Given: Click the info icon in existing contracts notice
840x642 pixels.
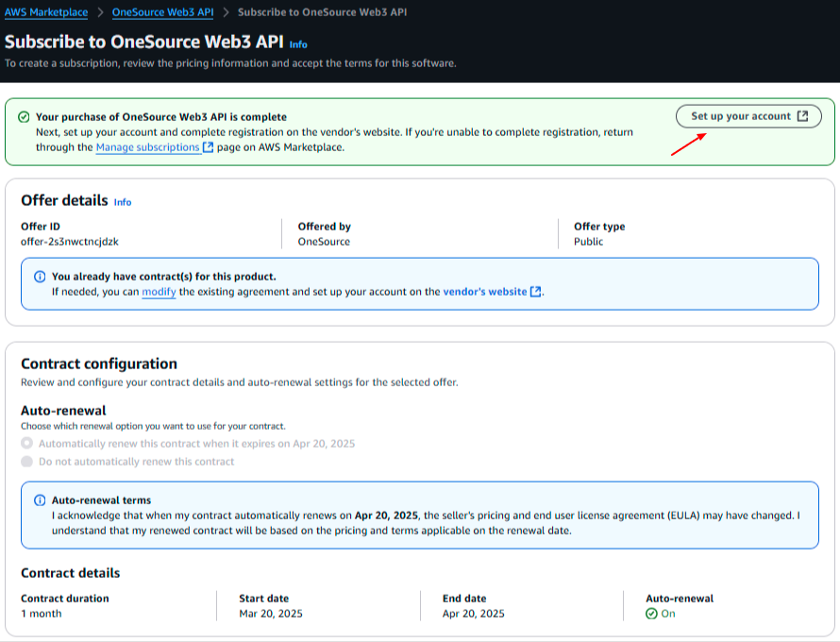Looking at the screenshot, I should coord(40,277).
